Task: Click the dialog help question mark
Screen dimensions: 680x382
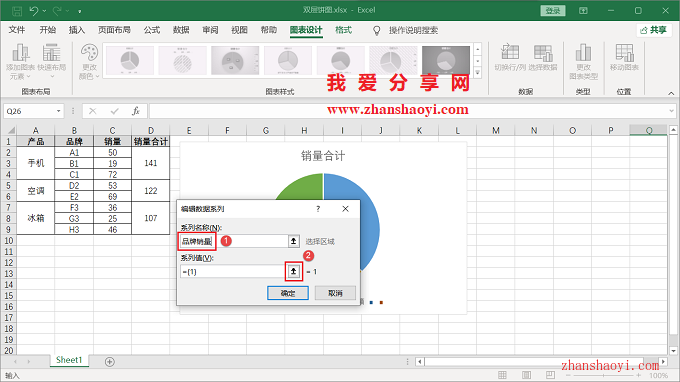Action: pos(318,209)
